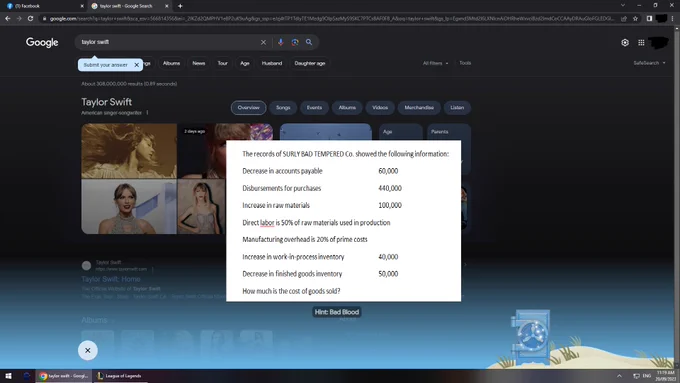Viewport: 680px width, 383px height.
Task: Show hidden system tray icons
Action: pos(619,376)
